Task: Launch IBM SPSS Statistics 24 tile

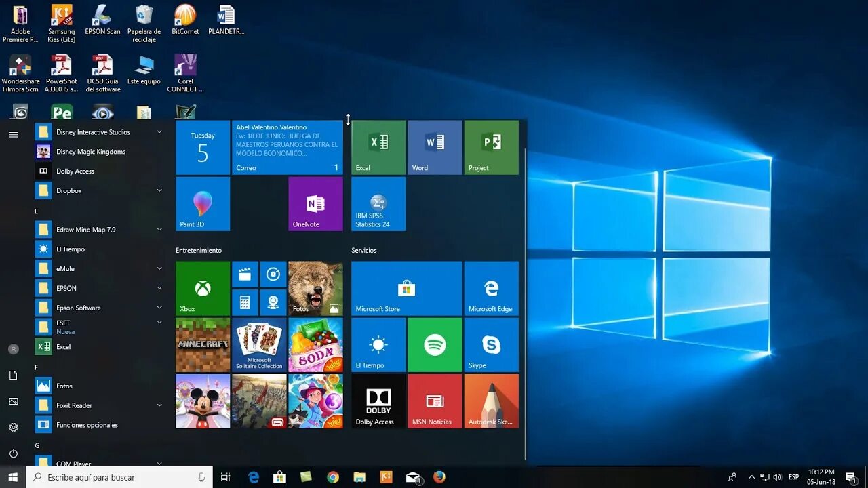Action: click(378, 204)
